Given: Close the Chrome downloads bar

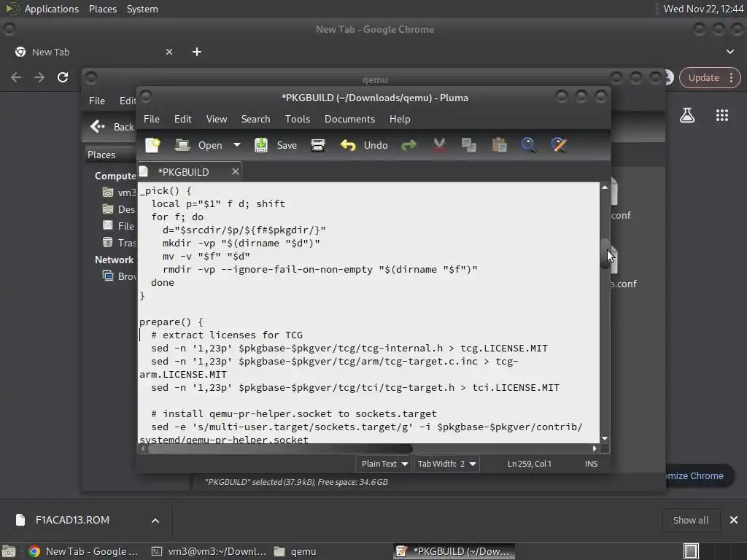Looking at the screenshot, I should click(734, 521).
